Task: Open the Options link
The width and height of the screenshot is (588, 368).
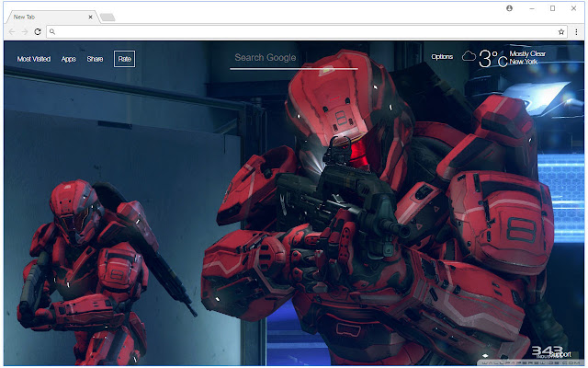Action: (x=442, y=57)
